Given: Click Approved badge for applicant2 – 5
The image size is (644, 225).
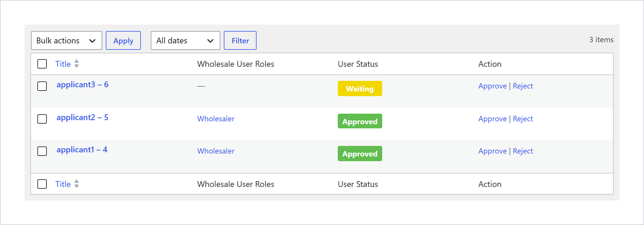Looking at the screenshot, I should (360, 121).
